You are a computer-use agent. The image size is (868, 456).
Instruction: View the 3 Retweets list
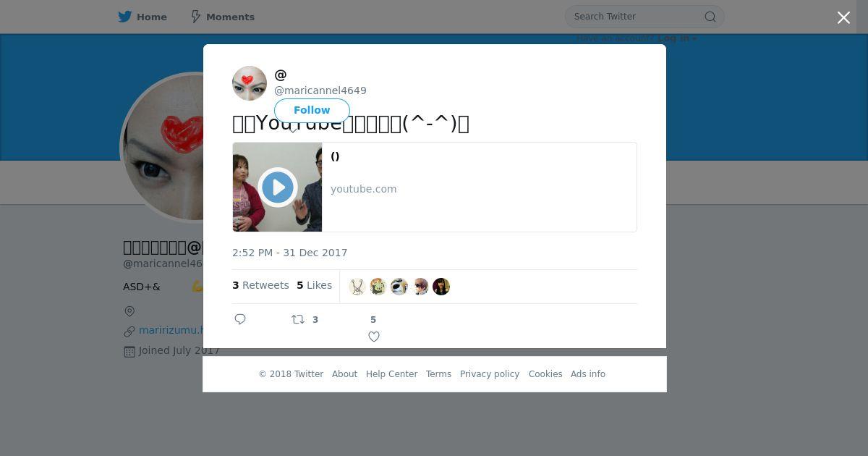[260, 285]
